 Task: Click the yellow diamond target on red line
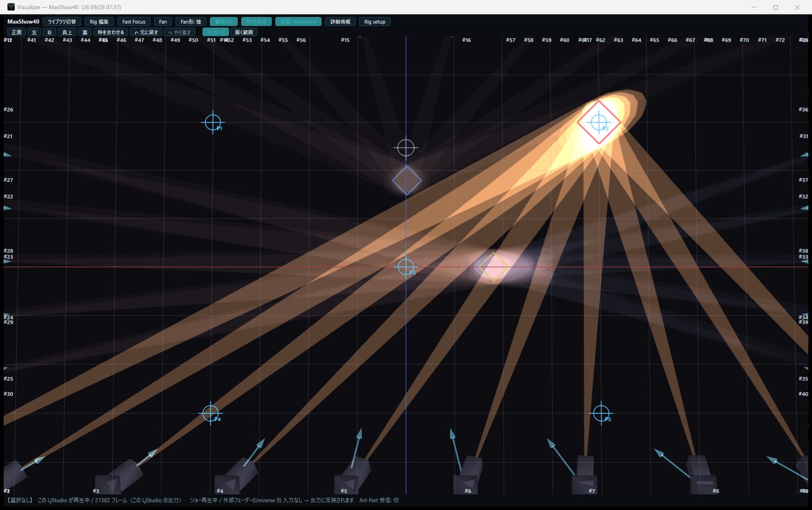(494, 267)
